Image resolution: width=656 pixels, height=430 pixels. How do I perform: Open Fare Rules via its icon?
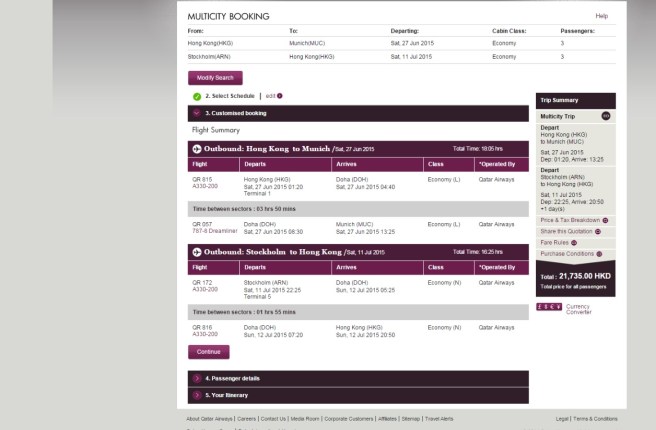[x=574, y=242]
